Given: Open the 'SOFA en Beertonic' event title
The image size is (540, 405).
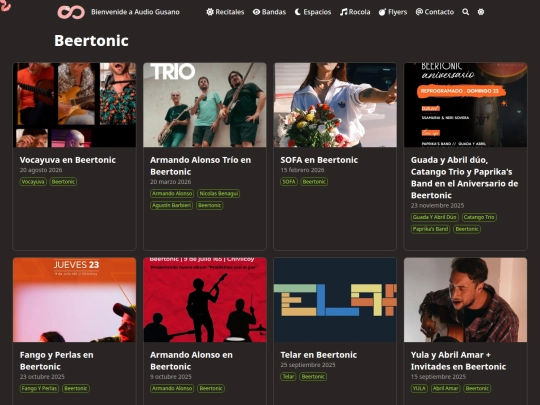Looking at the screenshot, I should pyautogui.click(x=319, y=160).
